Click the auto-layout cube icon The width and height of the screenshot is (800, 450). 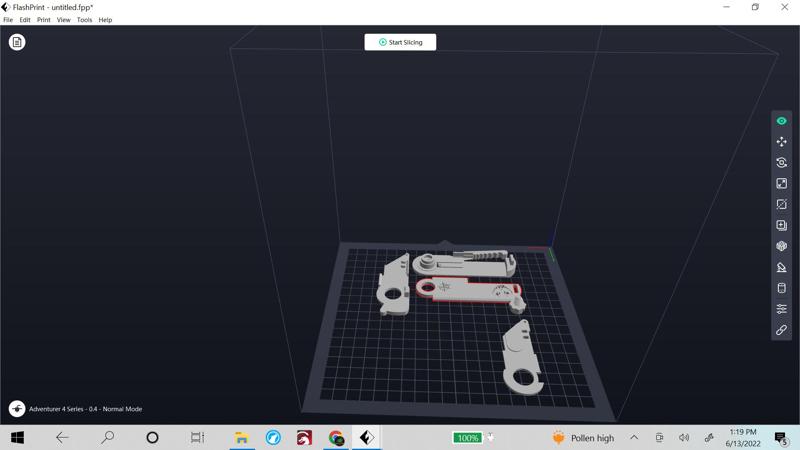click(781, 246)
